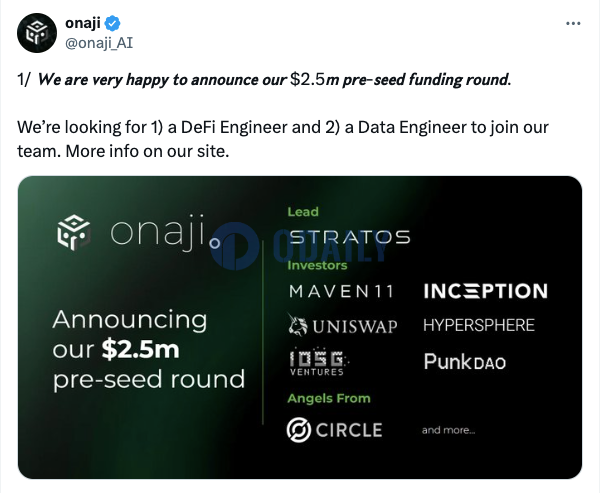Open the three-dot more options menu
Viewport: 600px width, 493px height.
click(573, 24)
